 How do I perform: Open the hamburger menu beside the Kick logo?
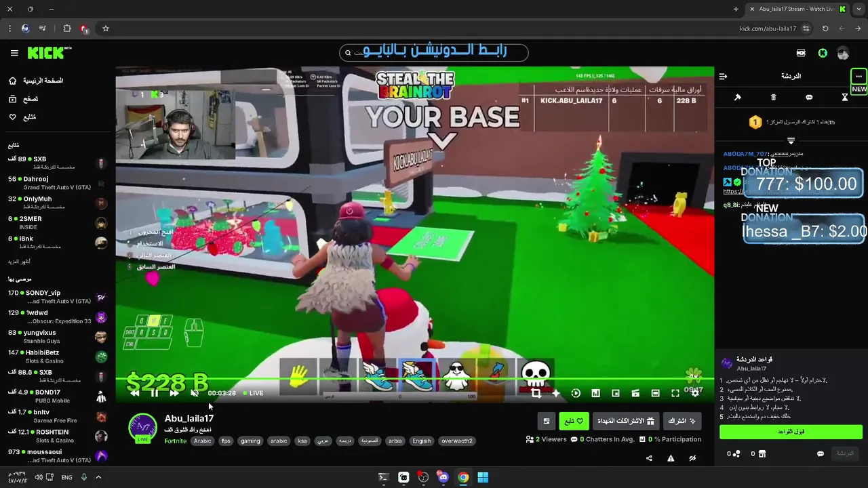pos(14,53)
